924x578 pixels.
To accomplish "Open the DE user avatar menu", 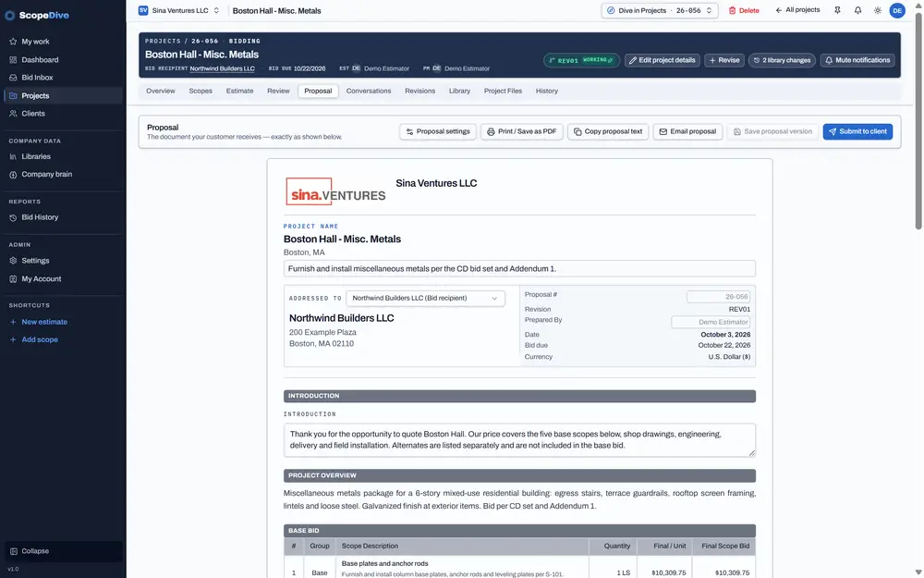I will [x=897, y=10].
